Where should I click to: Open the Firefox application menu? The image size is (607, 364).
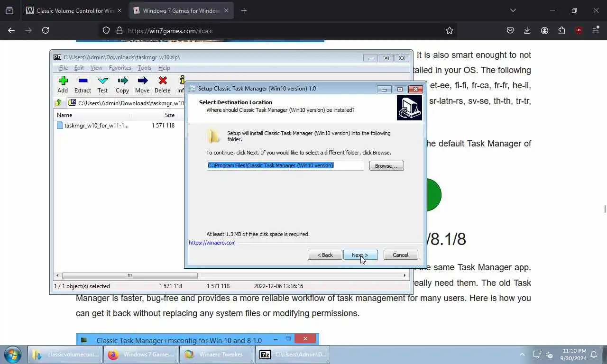tap(596, 30)
